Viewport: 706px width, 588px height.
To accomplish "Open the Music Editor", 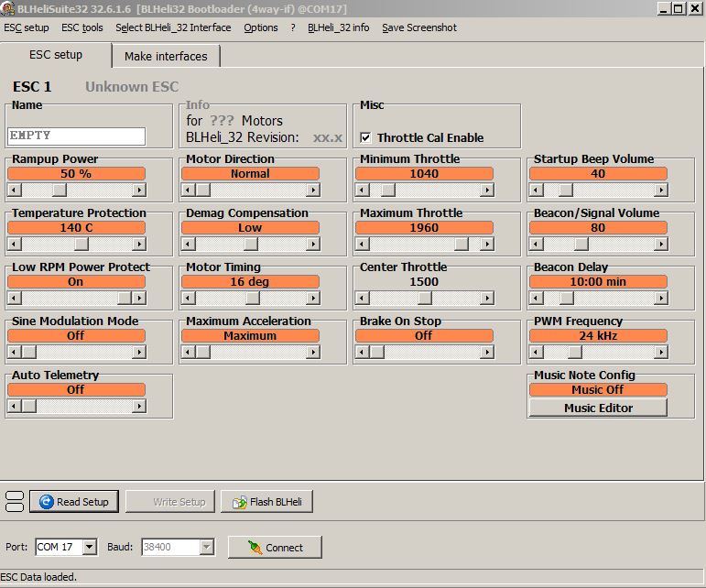I will pos(598,408).
